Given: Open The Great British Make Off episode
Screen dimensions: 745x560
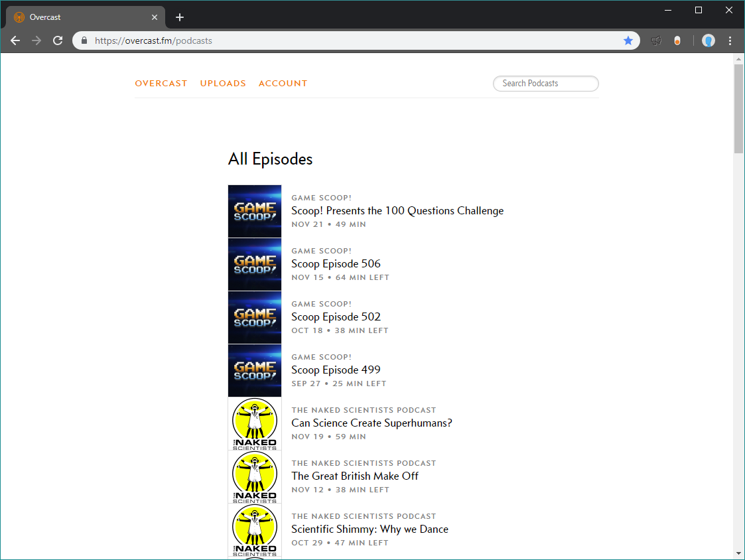Looking at the screenshot, I should 355,476.
